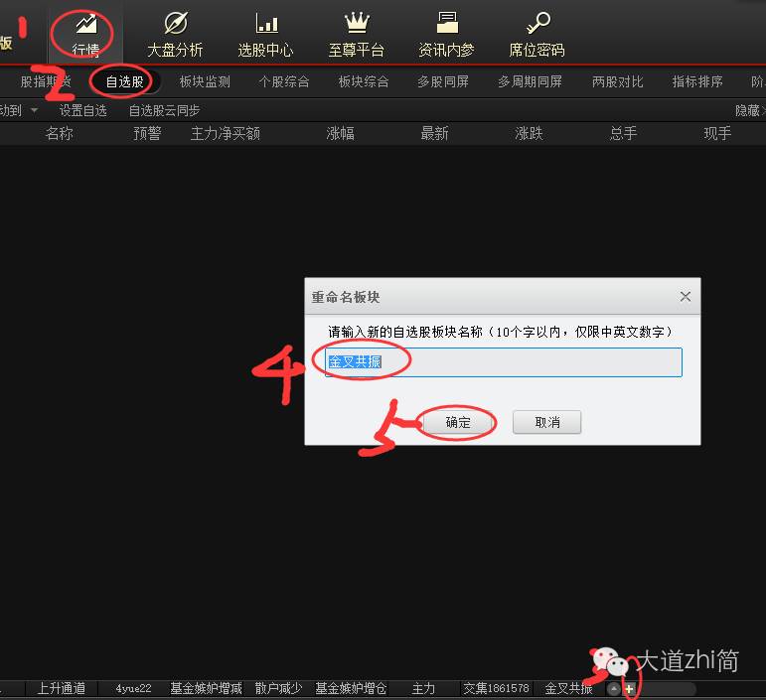Open 资讯内参 news icon

446,34
